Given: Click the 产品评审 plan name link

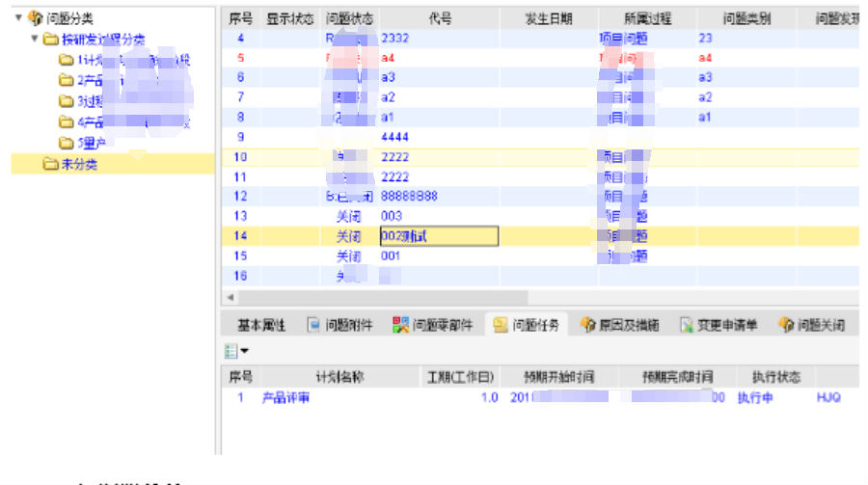Looking at the screenshot, I should (285, 397).
